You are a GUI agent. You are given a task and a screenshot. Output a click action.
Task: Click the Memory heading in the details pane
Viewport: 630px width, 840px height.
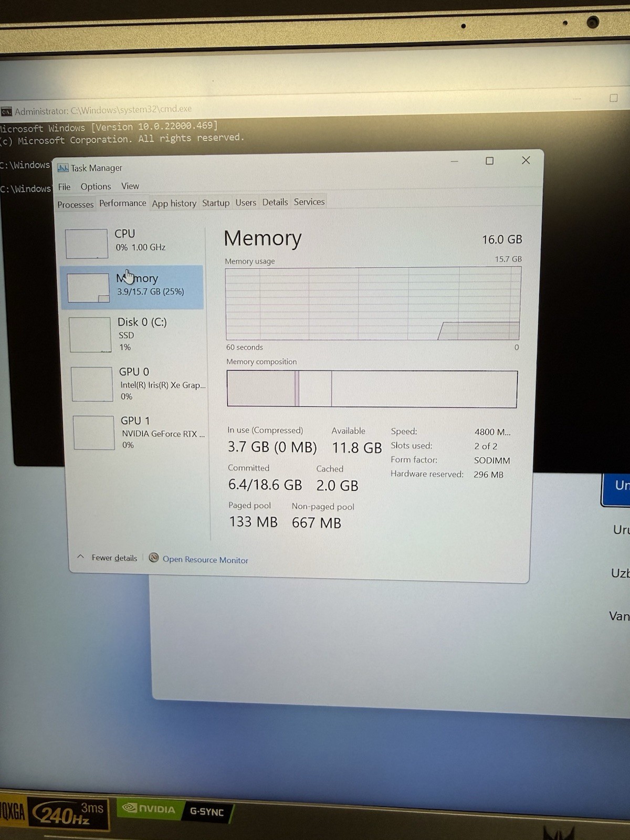pyautogui.click(x=262, y=238)
